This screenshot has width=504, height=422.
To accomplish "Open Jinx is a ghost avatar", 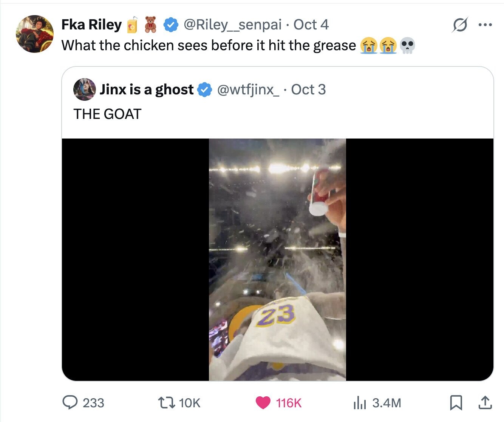I will (85, 89).
